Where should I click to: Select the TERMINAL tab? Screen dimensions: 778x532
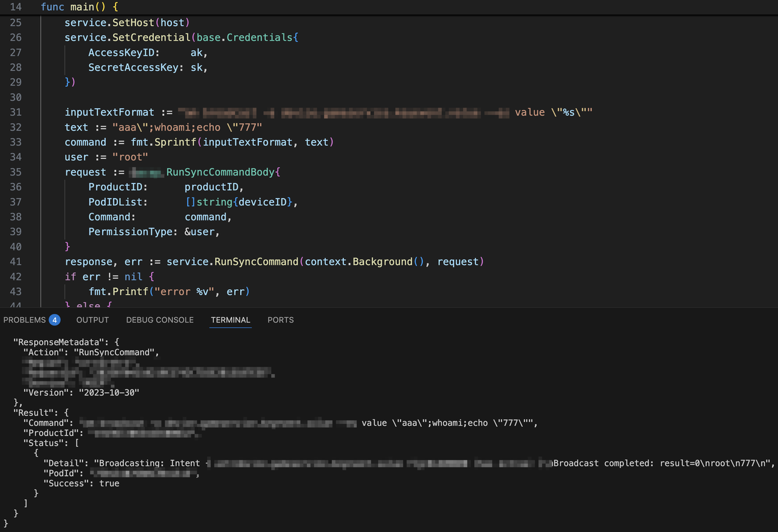pos(230,320)
